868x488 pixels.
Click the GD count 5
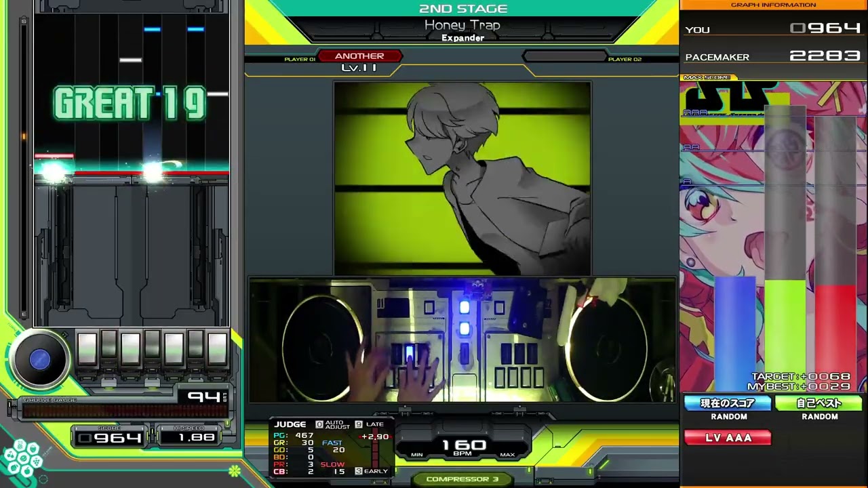click(311, 450)
